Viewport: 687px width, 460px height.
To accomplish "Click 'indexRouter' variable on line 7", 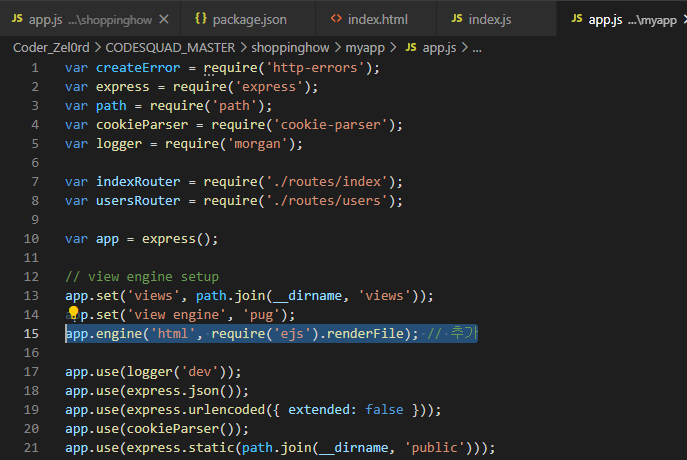I will click(x=138, y=182).
